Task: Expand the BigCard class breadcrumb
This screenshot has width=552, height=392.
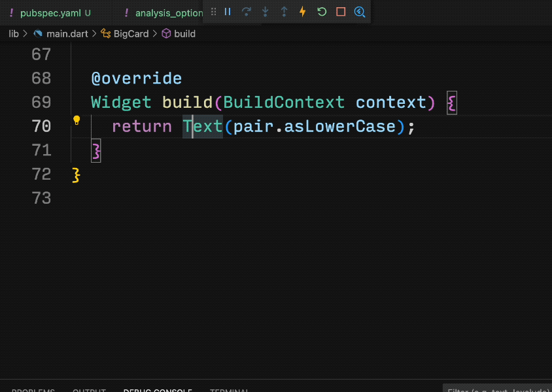Action: [130, 33]
